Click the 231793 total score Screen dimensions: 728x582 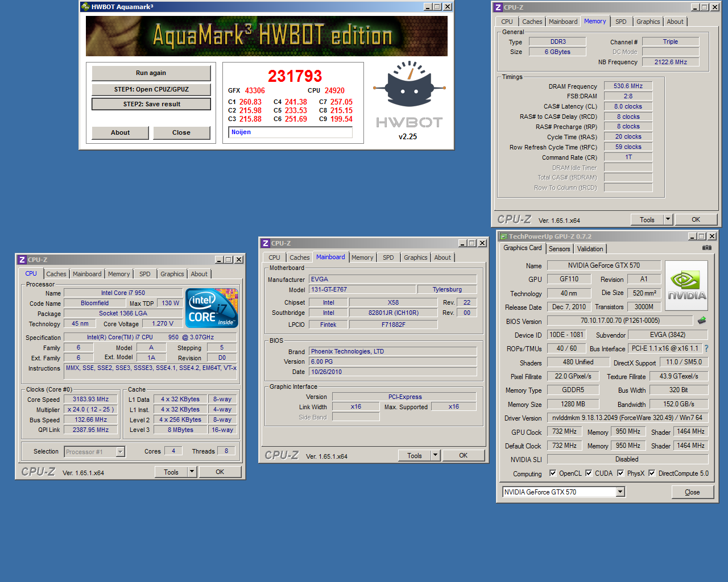[x=295, y=76]
